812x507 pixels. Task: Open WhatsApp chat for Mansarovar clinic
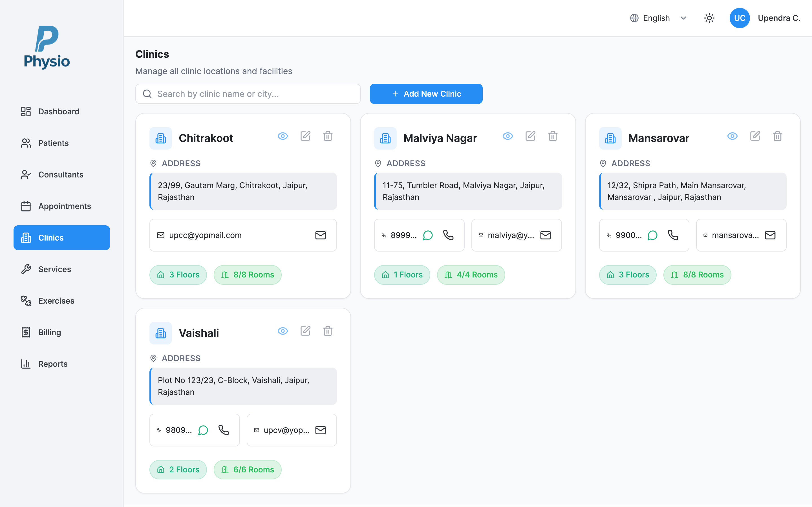click(x=652, y=235)
